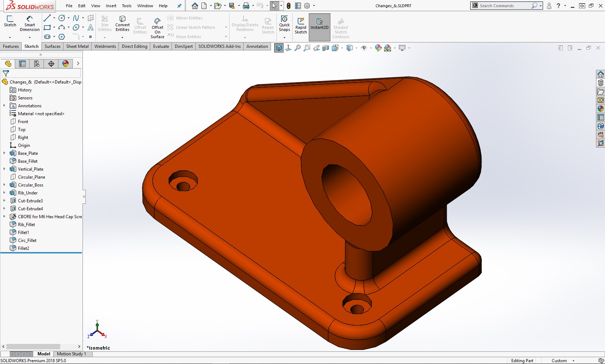Toggle the pin on the menu bar
The height and width of the screenshot is (364, 605).
pyautogui.click(x=179, y=6)
